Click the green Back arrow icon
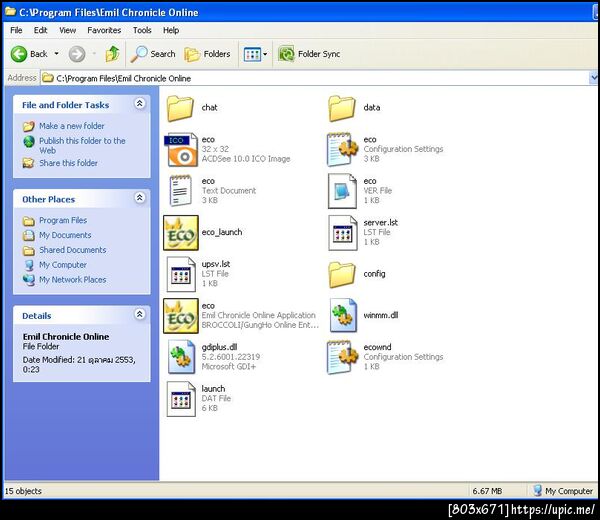This screenshot has height=520, width=600. (18, 54)
